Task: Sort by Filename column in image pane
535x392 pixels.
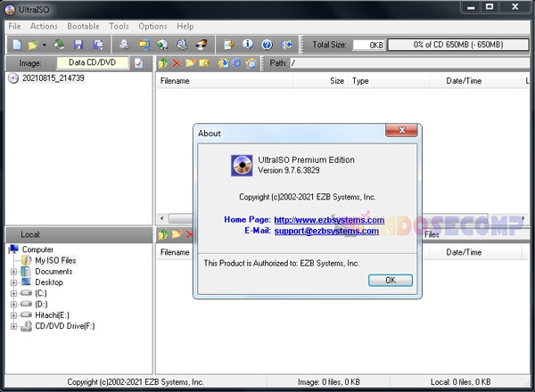Action: [x=225, y=81]
